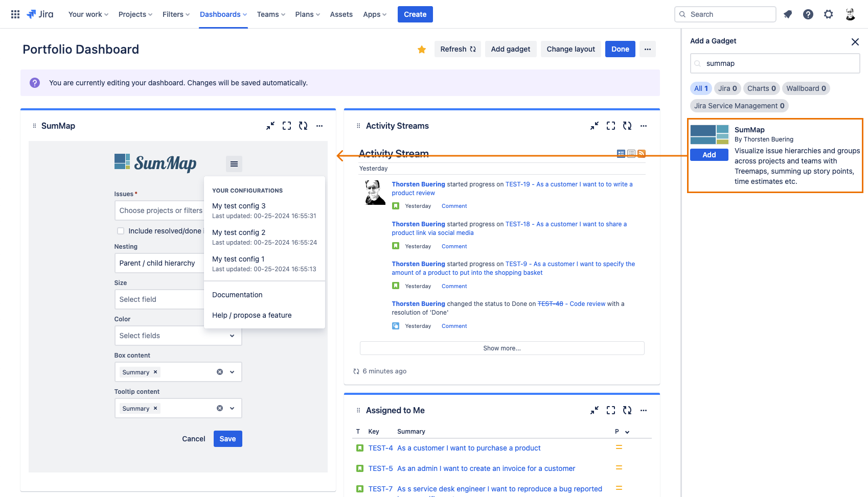Click the SumMap hamburger menu icon

[234, 164]
